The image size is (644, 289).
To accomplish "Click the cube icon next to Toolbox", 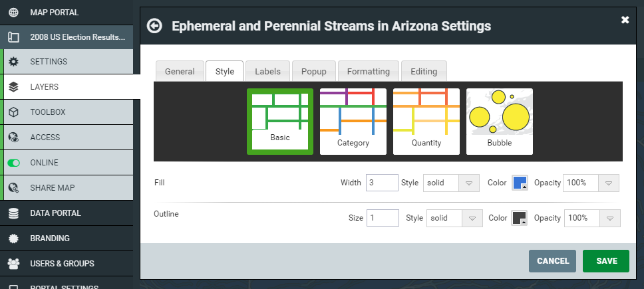I will (x=13, y=112).
